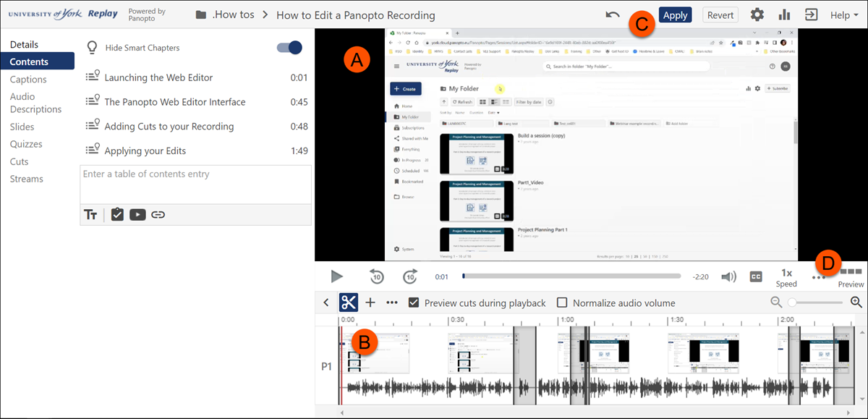868x419 pixels.
Task: Play the video
Action: [x=336, y=276]
